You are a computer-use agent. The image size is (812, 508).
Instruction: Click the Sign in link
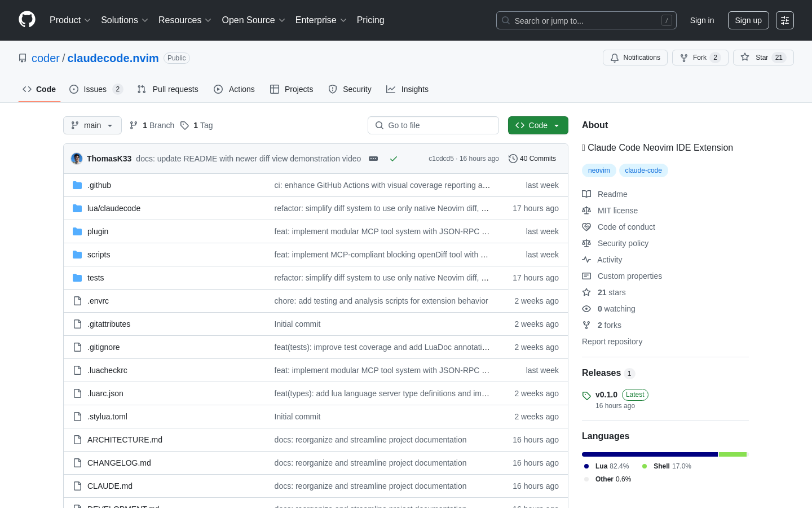tap(702, 20)
